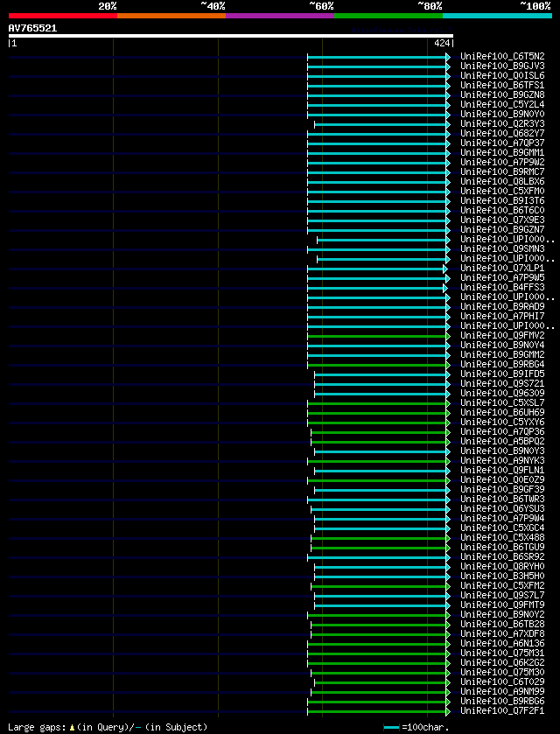Select the UniRef100_Q96309 label
The image size is (560, 734).
point(502,393)
